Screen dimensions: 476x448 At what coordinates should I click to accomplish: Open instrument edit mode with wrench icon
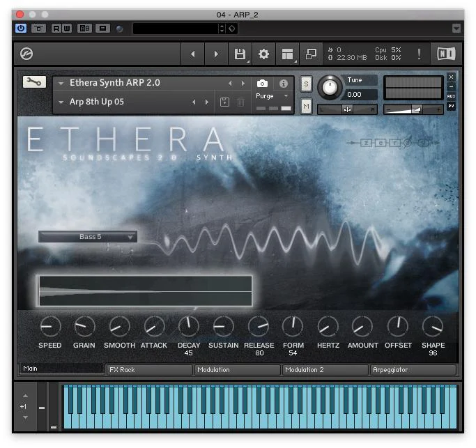(34, 82)
